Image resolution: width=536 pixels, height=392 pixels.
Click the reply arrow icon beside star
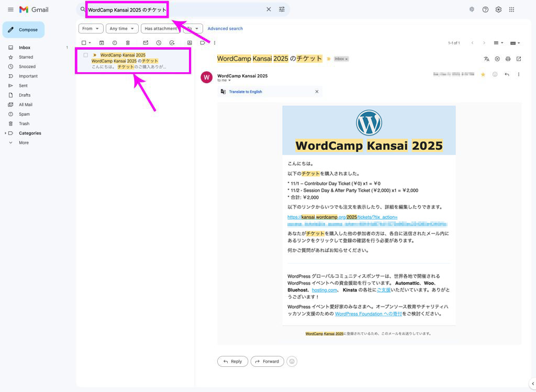click(x=507, y=74)
